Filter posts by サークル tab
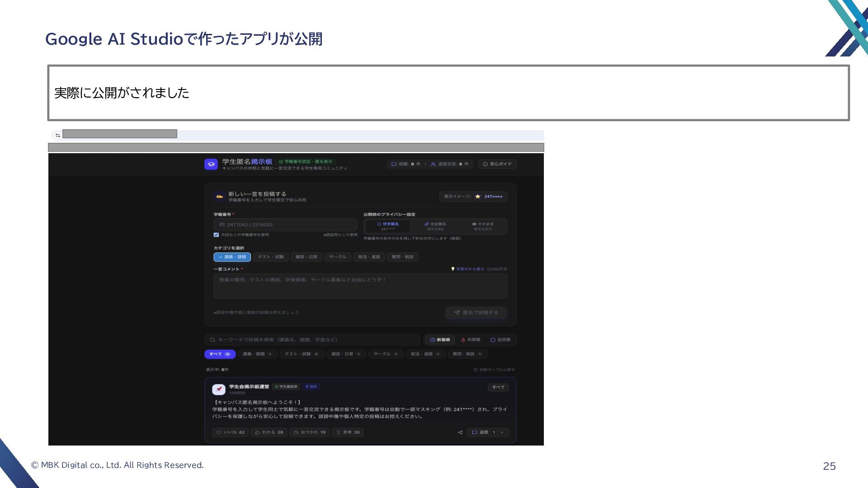 (386, 354)
